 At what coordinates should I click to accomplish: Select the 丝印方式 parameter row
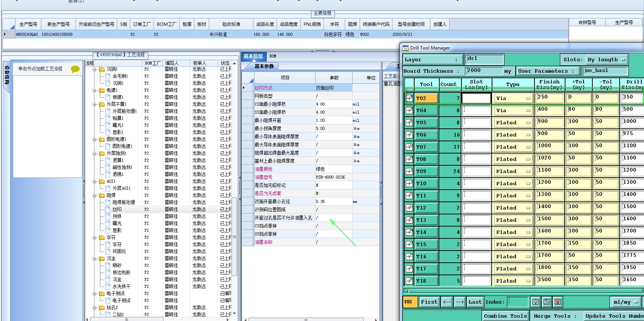click(x=311, y=88)
